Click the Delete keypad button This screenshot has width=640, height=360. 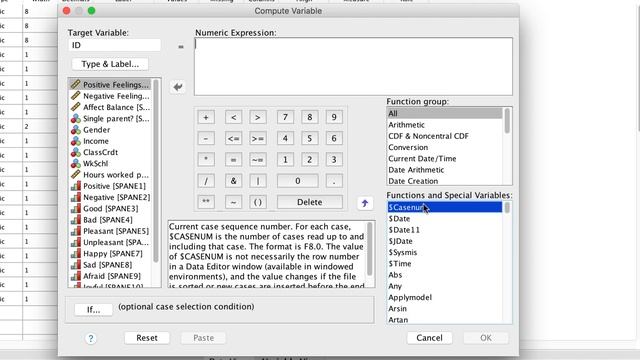click(x=310, y=202)
